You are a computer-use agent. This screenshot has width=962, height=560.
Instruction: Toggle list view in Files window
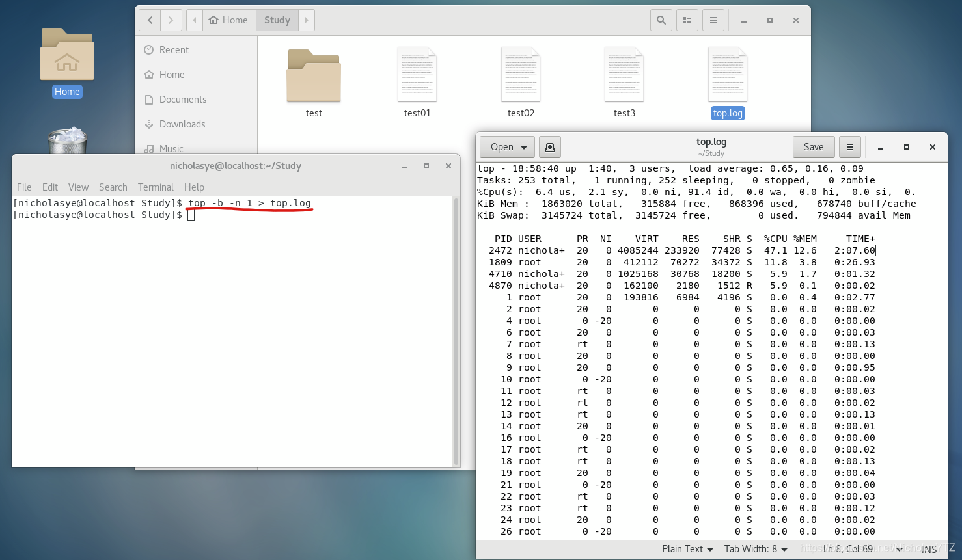coord(687,20)
